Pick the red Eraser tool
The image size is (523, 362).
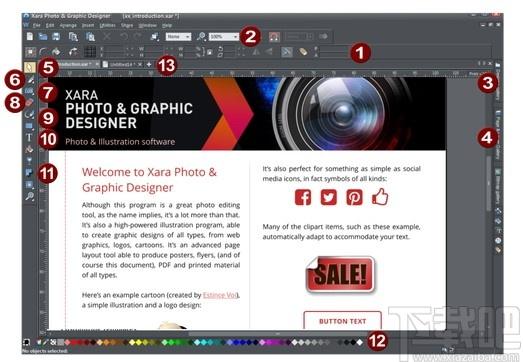click(29, 102)
